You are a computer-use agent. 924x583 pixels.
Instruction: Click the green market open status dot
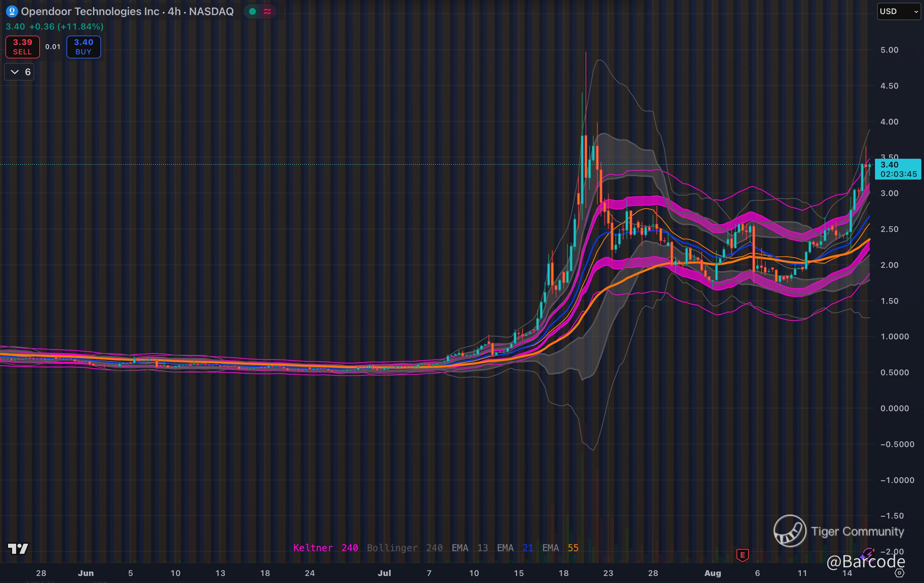coord(252,11)
